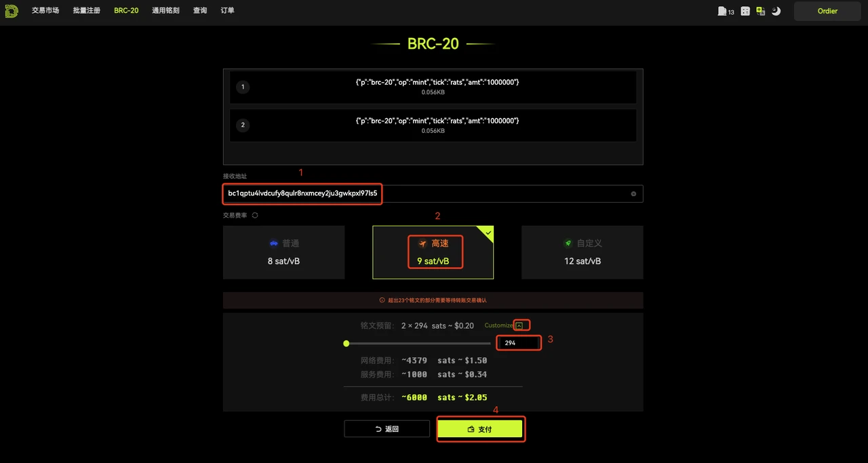
Task: Click the grid tools icon in header
Action: click(745, 12)
